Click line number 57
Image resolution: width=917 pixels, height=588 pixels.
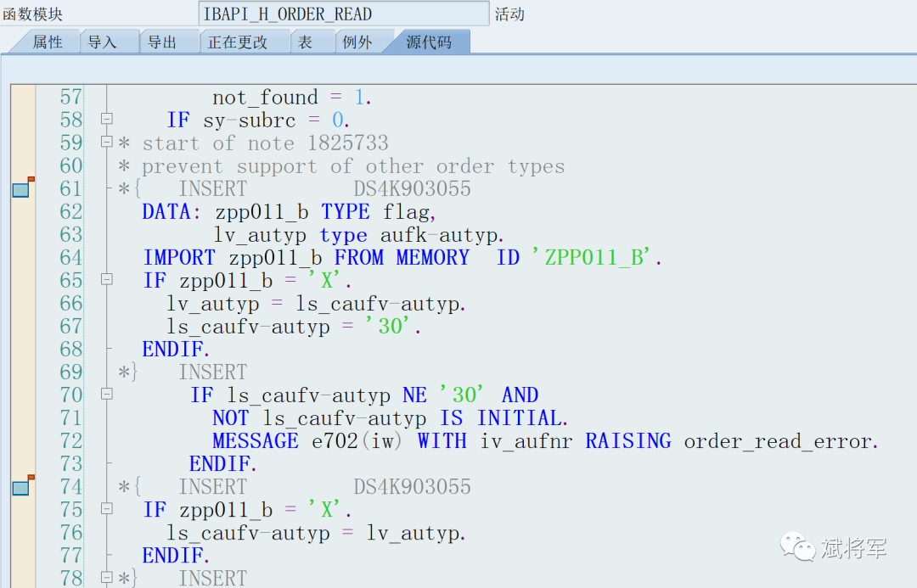pyautogui.click(x=71, y=97)
